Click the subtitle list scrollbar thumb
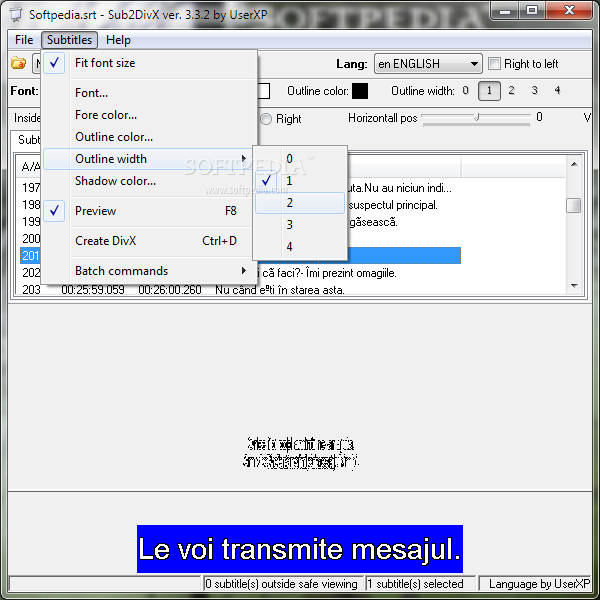This screenshot has height=600, width=600. 574,205
